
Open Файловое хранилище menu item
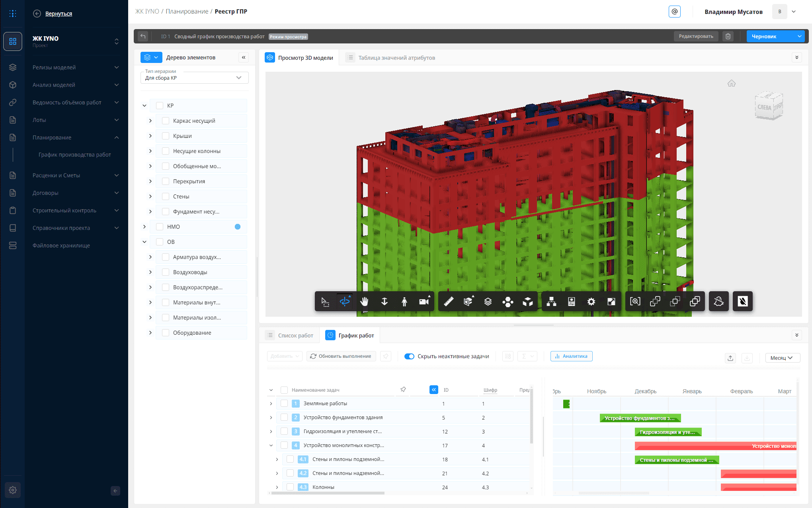tap(61, 245)
